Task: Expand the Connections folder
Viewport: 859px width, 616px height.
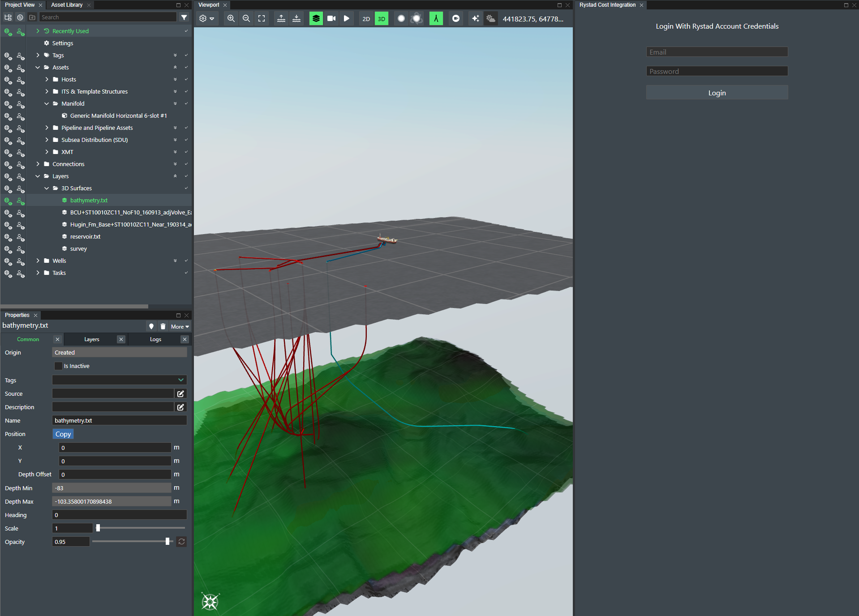Action: [x=38, y=164]
